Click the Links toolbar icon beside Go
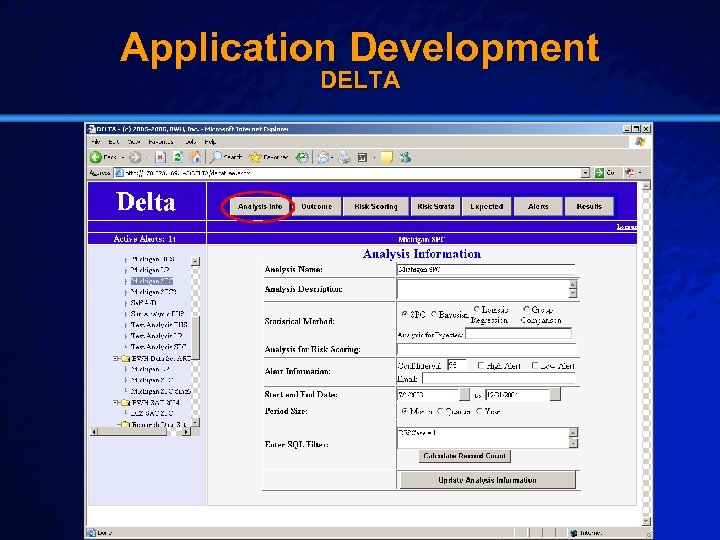The height and width of the screenshot is (540, 720). pyautogui.click(x=629, y=173)
